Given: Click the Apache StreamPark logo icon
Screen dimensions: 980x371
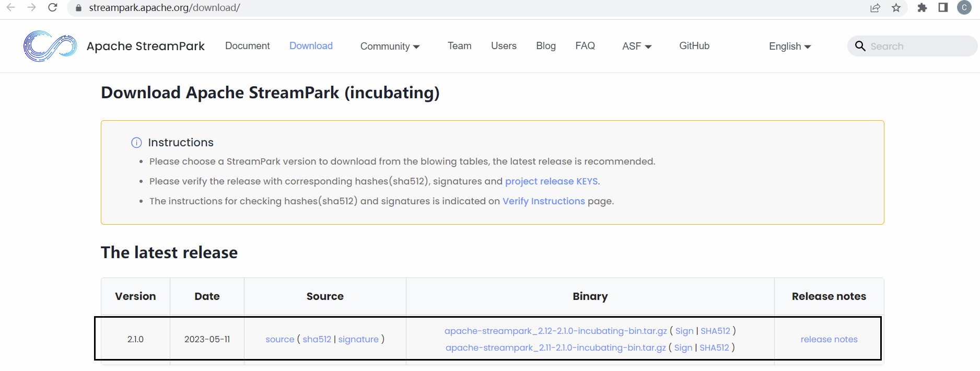Looking at the screenshot, I should [x=50, y=46].
